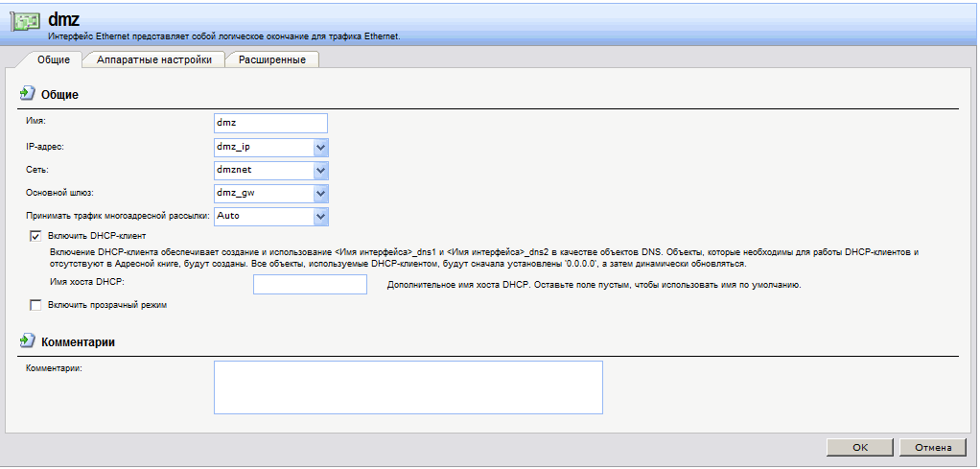Click the Дополнительное имя хоста DHCP hint text

coord(594,285)
